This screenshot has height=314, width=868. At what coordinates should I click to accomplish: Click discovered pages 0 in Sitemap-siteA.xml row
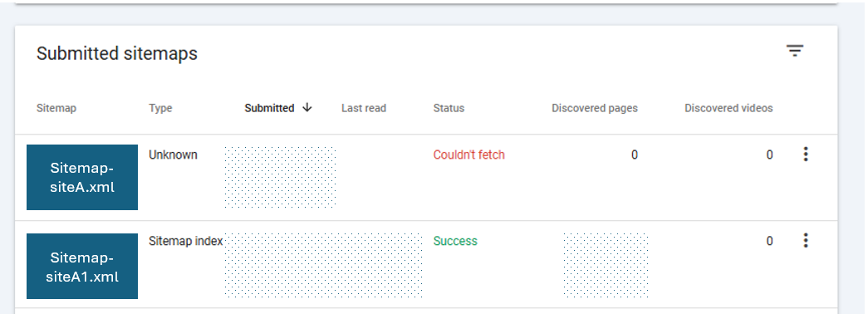[x=635, y=155]
